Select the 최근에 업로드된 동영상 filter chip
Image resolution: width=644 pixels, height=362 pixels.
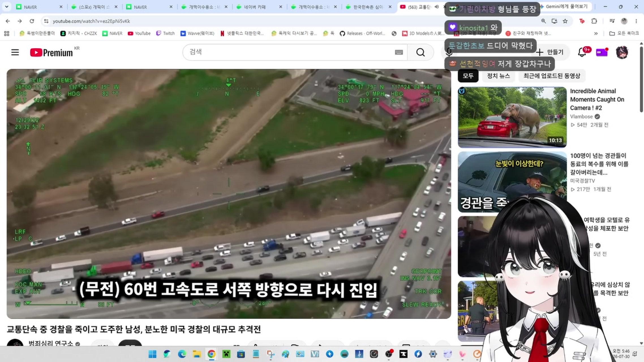pyautogui.click(x=551, y=76)
